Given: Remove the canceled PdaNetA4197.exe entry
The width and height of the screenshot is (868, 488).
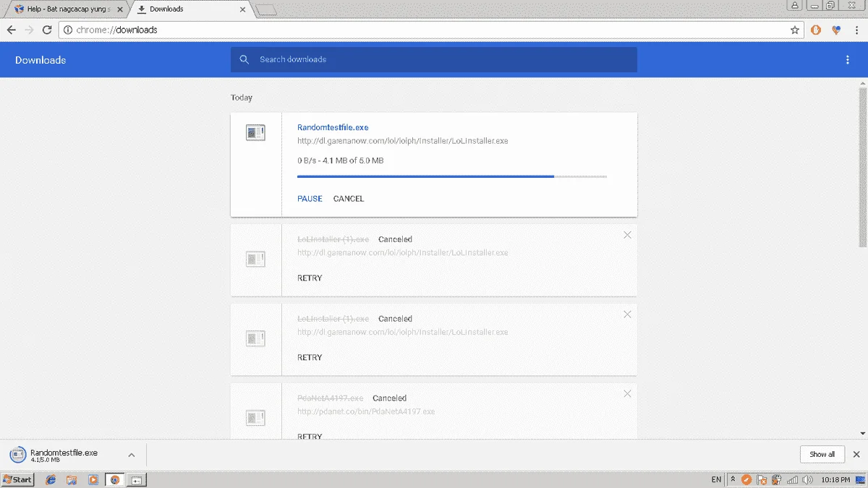Looking at the screenshot, I should [x=627, y=394].
